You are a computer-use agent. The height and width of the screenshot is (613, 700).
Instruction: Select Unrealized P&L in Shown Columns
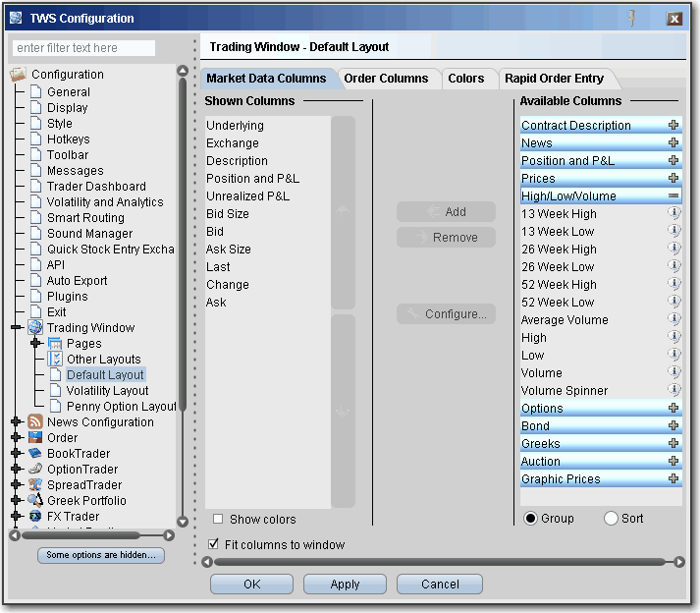(268, 195)
